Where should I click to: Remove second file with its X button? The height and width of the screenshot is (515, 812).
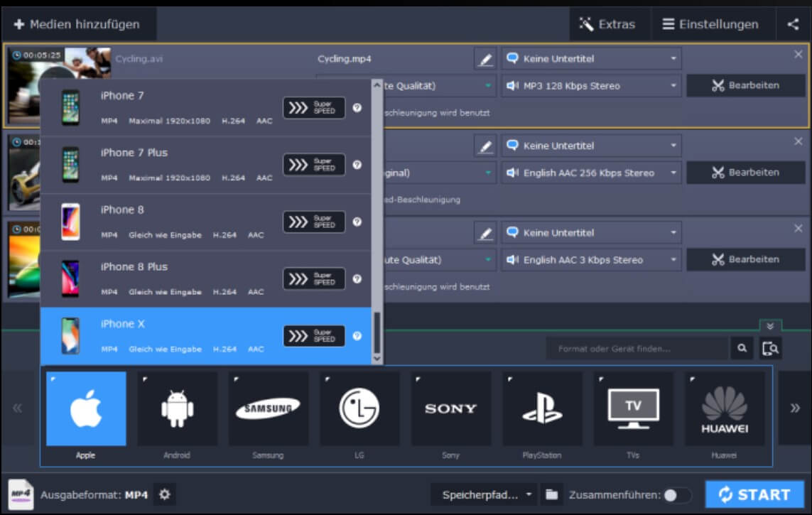[798, 141]
